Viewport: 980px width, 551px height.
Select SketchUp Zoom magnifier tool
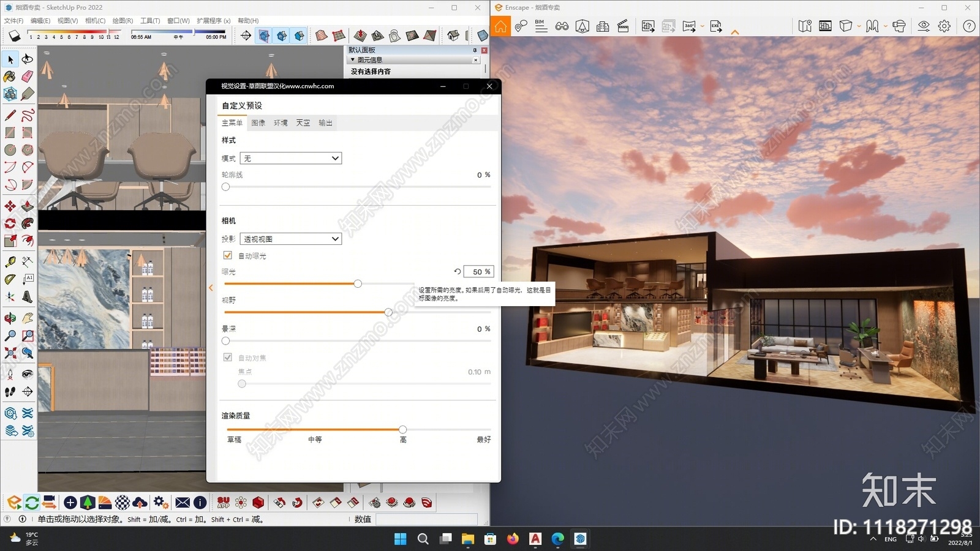pyautogui.click(x=10, y=335)
